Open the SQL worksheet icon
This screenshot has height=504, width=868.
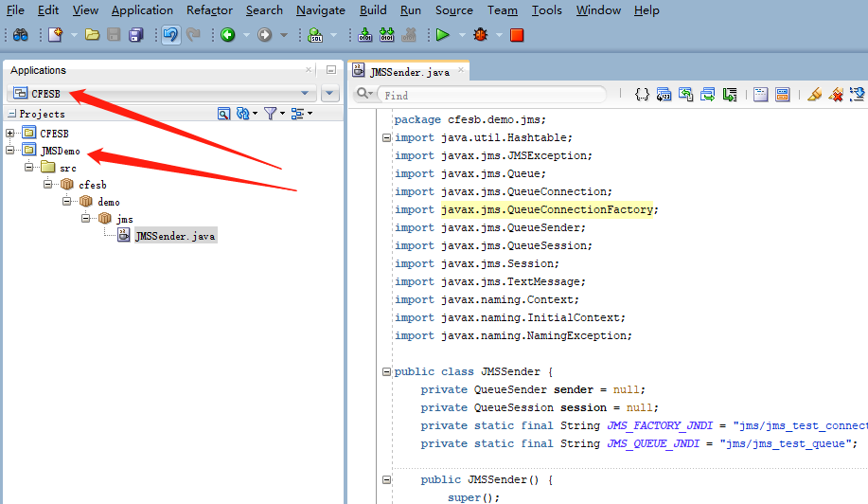[x=315, y=35]
